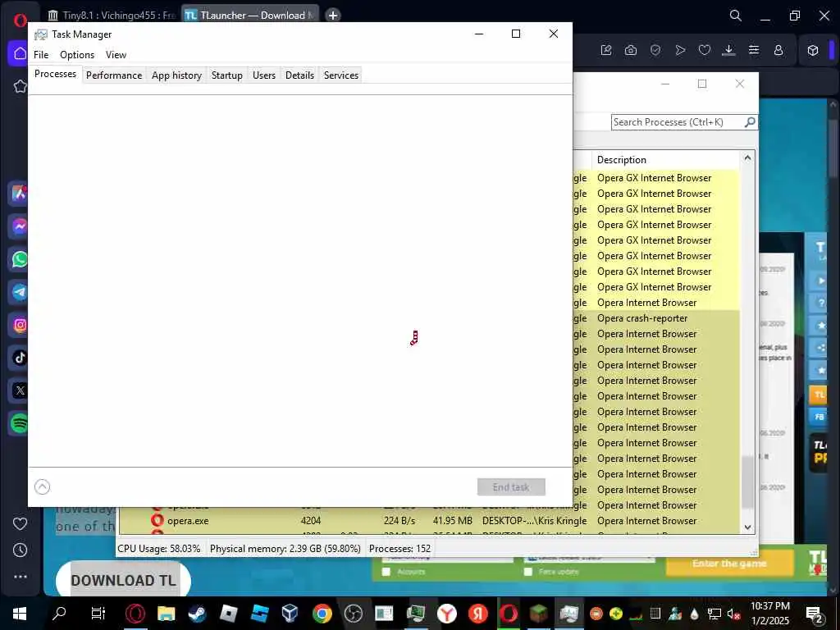This screenshot has height=630, width=840.
Task: Select the Processes tab in Task Manager
Action: [55, 74]
